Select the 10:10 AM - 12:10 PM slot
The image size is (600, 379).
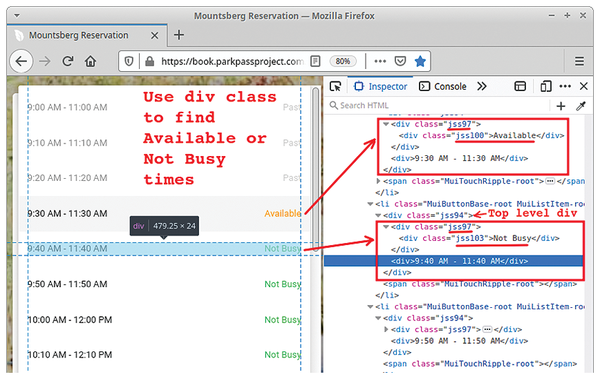tap(165, 355)
